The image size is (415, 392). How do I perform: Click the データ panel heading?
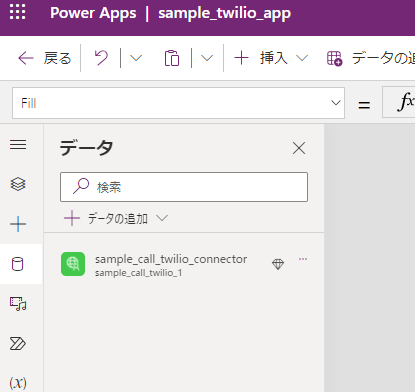pos(86,148)
